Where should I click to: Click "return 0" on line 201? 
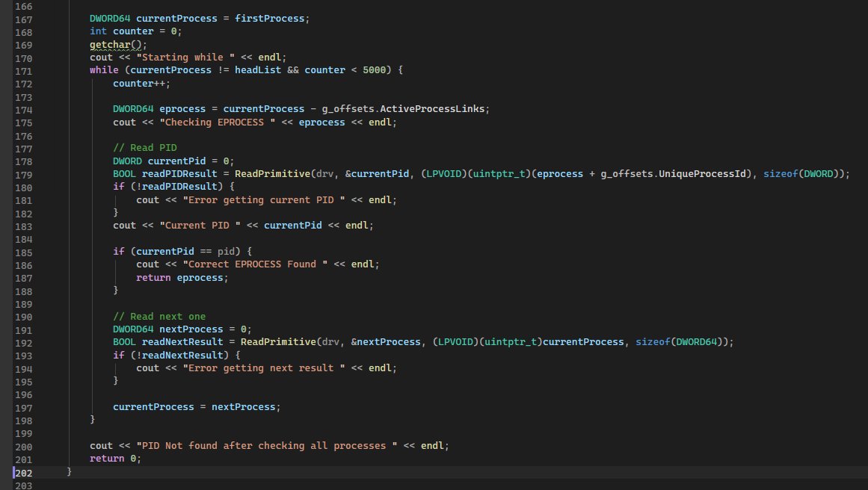[x=113, y=458]
